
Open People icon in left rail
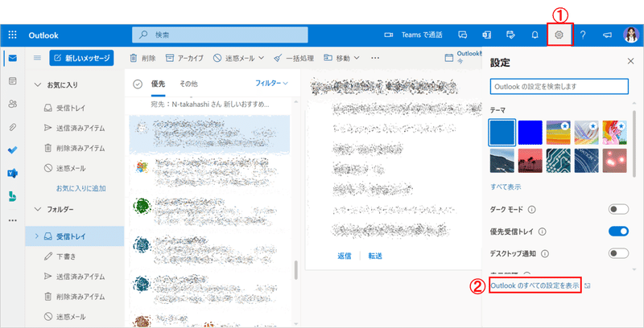pyautogui.click(x=12, y=105)
